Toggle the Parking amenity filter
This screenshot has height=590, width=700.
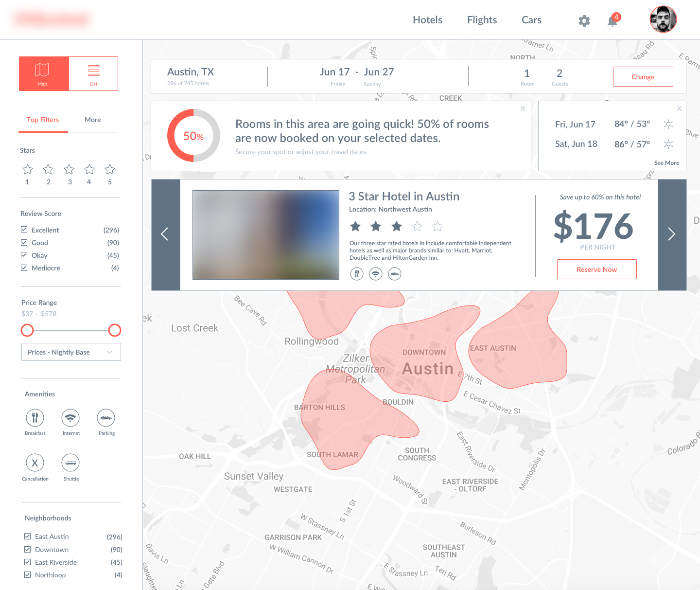[106, 417]
